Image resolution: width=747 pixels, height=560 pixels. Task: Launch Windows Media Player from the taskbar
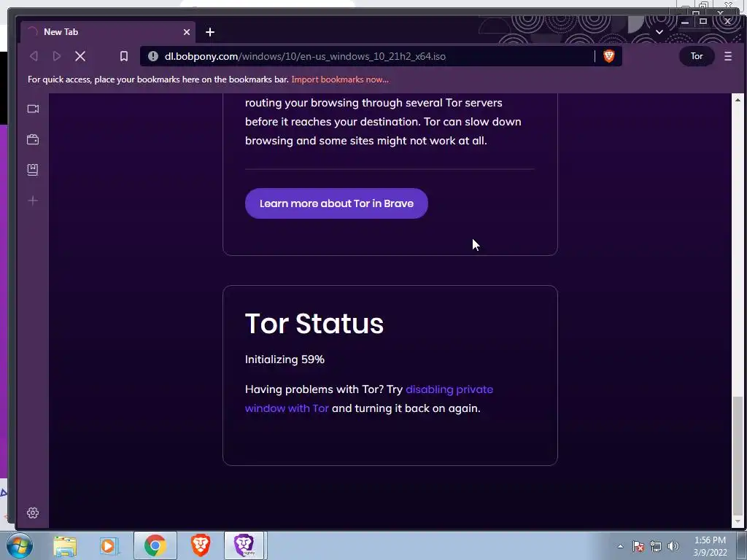[109, 545]
